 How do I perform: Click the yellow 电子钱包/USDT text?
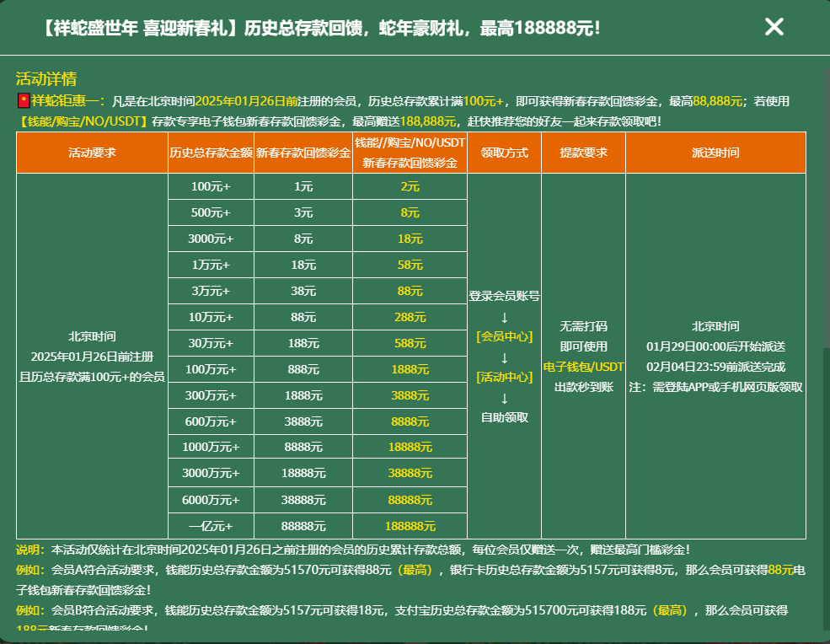click(583, 367)
